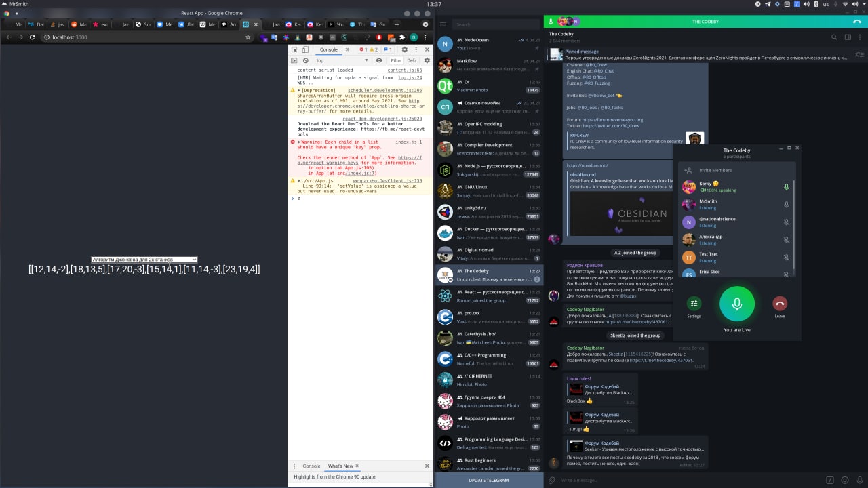The image size is (868, 488).
Task: Open the scheduler.development.js:305 link
Action: point(384,90)
